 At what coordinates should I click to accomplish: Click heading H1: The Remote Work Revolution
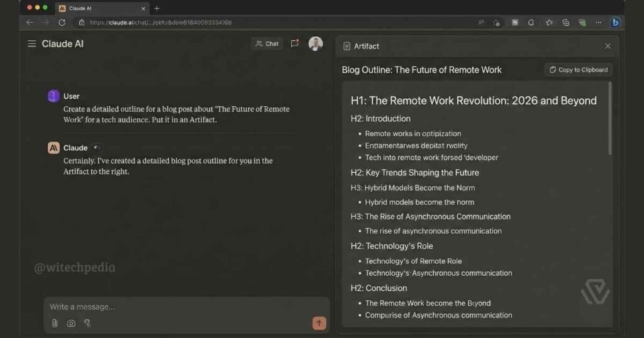pos(474,101)
